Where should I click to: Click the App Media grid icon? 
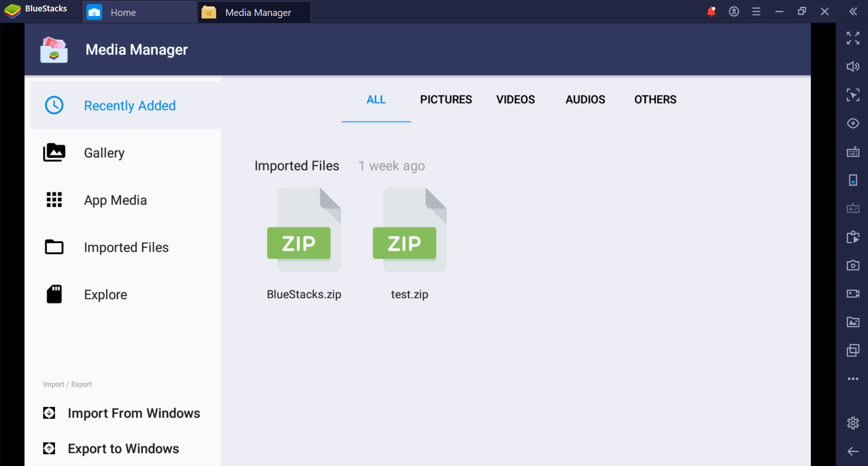[x=54, y=200]
